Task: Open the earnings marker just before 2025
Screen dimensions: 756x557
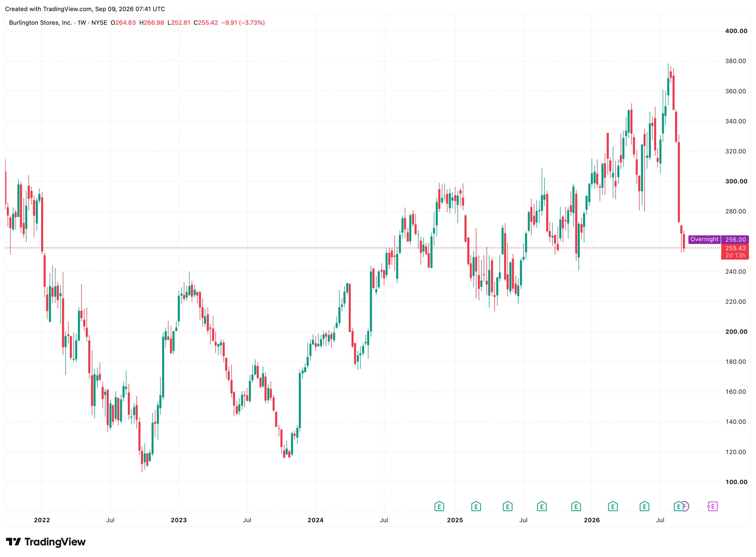Action: tap(439, 506)
